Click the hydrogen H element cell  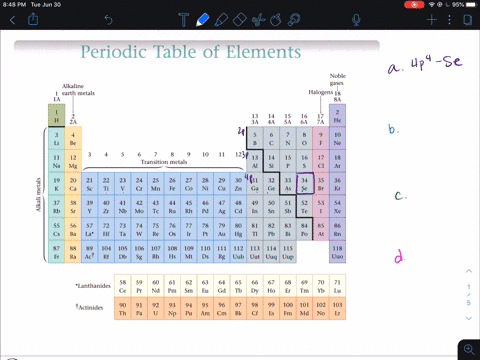coord(56,116)
